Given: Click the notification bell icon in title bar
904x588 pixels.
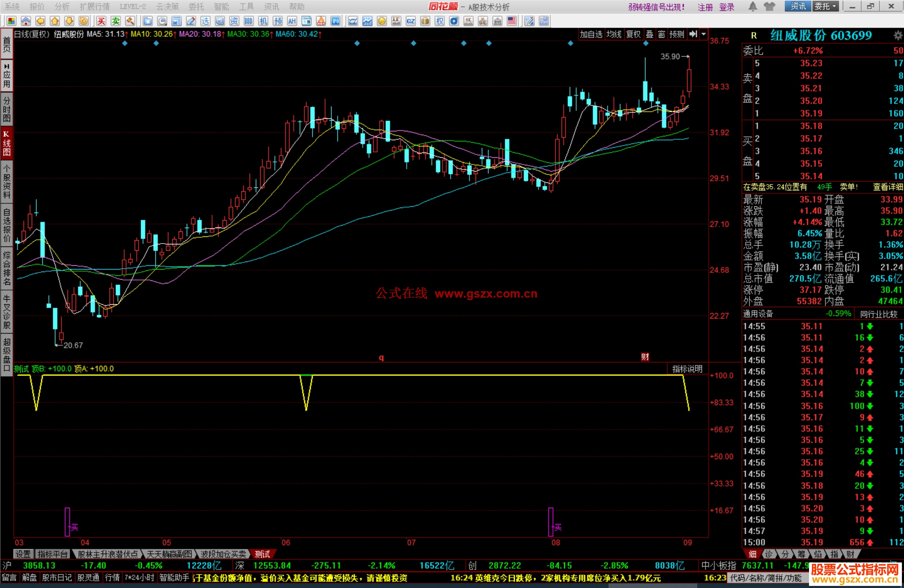Looking at the screenshot, I should point(752,6).
